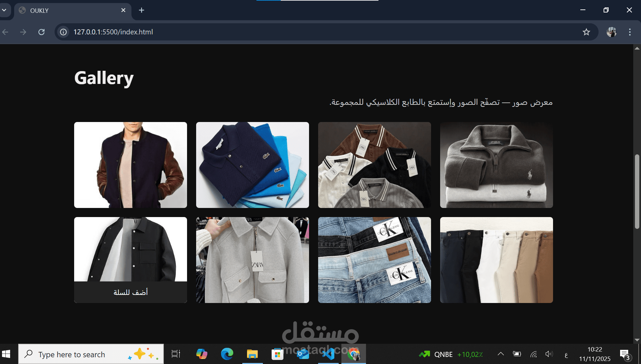
Task: Close the OUKLY tab
Action: point(123,10)
